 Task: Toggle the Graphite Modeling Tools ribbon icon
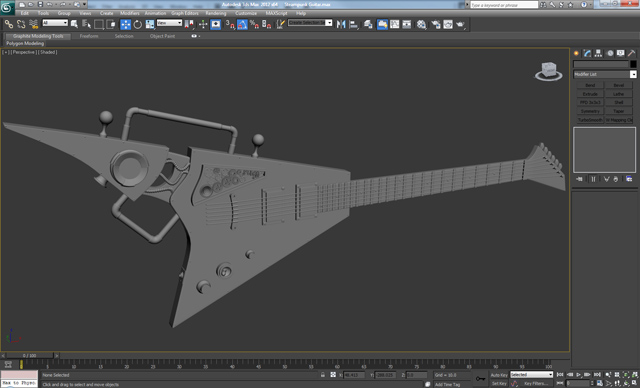tap(382, 24)
